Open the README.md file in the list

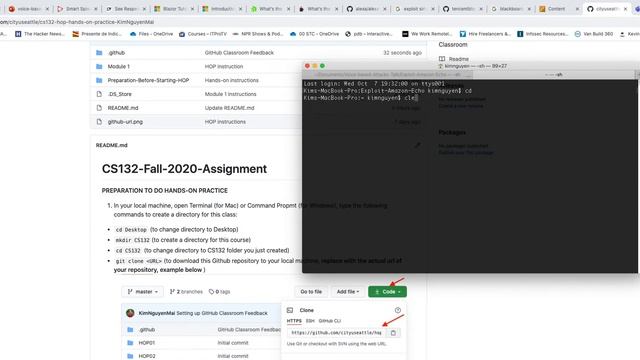123,108
